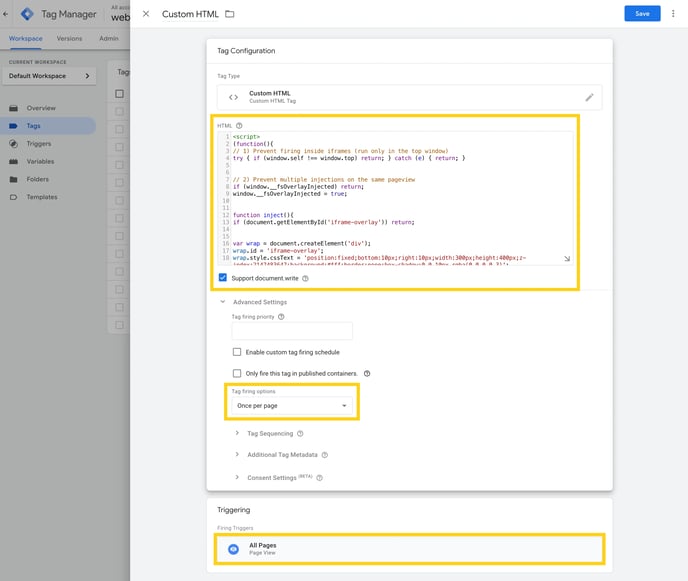688x581 pixels.
Task: Open the Default Workspace selector
Action: click(49, 76)
